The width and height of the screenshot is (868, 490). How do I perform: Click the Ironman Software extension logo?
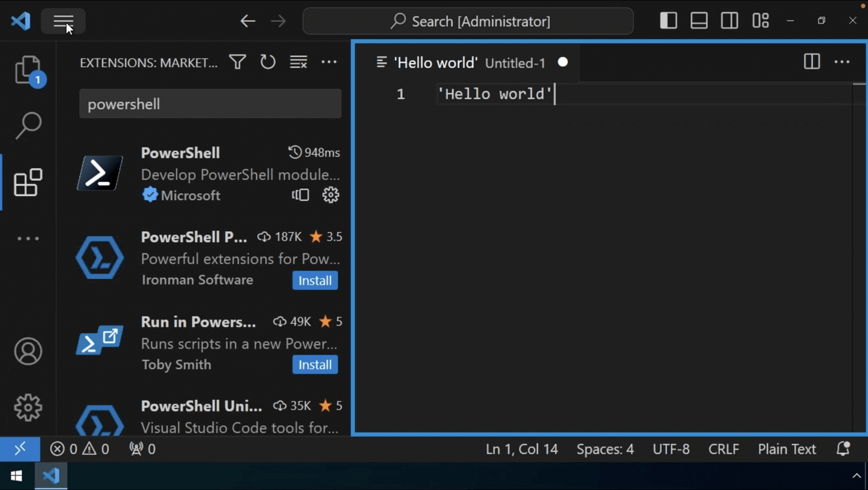[100, 257]
